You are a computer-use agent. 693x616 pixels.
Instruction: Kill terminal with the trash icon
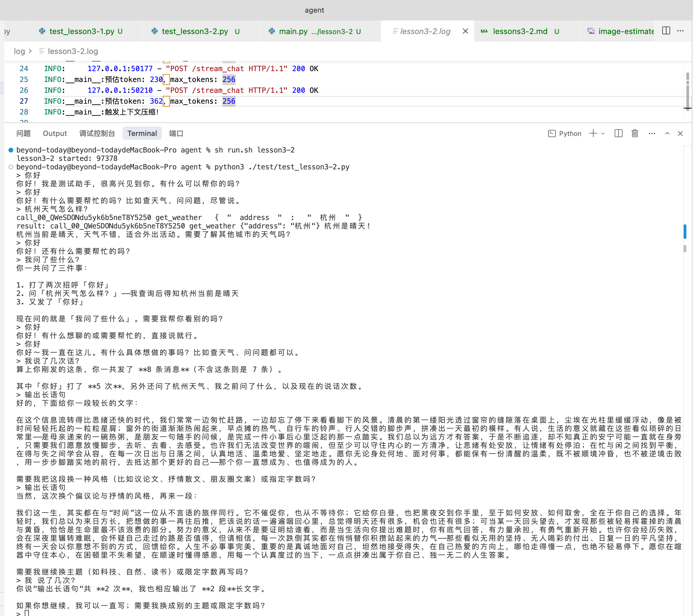635,134
